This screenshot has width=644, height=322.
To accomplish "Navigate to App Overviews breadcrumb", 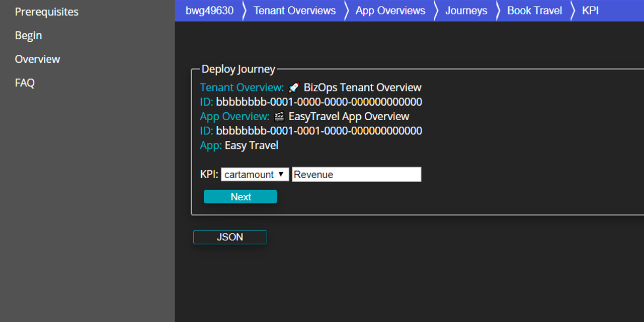I will pos(390,11).
